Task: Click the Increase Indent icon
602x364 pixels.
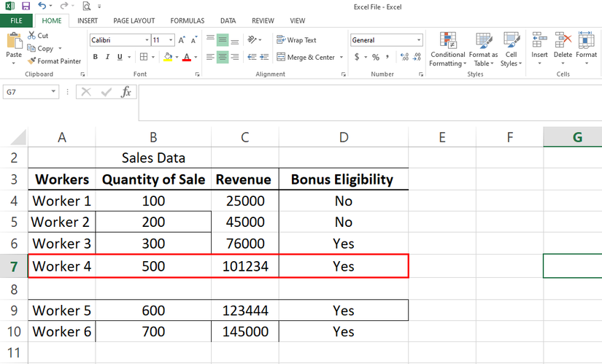Action: tap(267, 57)
